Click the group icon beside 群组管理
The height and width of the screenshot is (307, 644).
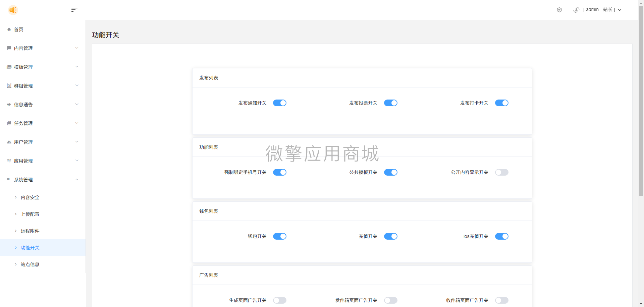9,86
